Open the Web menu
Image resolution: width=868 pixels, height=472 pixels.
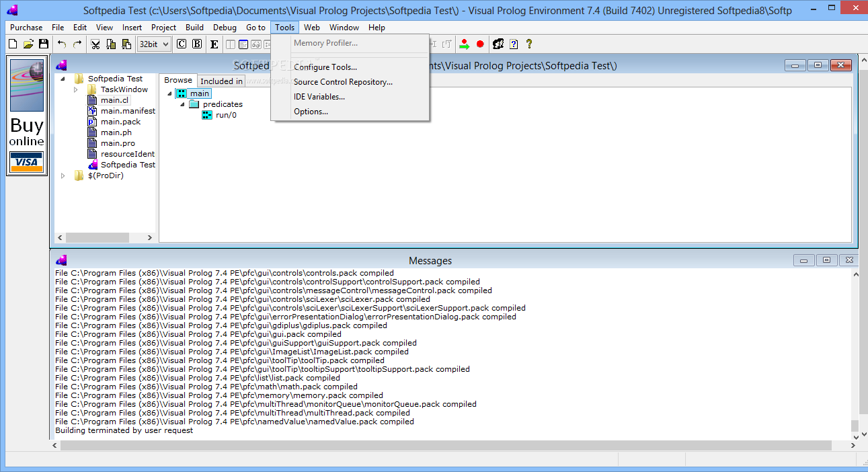point(311,28)
